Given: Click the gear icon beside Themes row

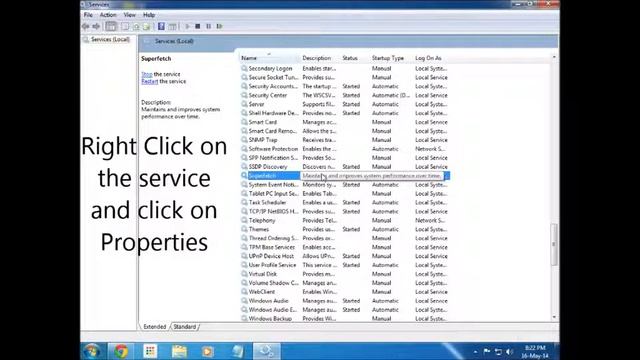Looking at the screenshot, I should 244,229.
